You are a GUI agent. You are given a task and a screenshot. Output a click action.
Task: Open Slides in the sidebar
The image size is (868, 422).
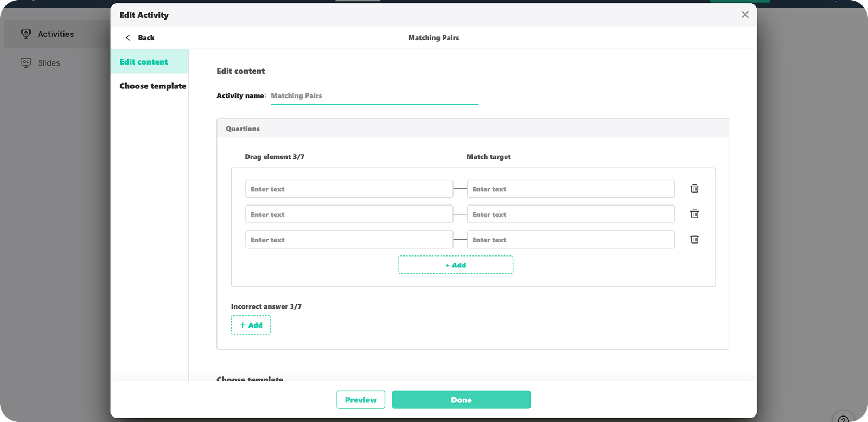tap(48, 63)
